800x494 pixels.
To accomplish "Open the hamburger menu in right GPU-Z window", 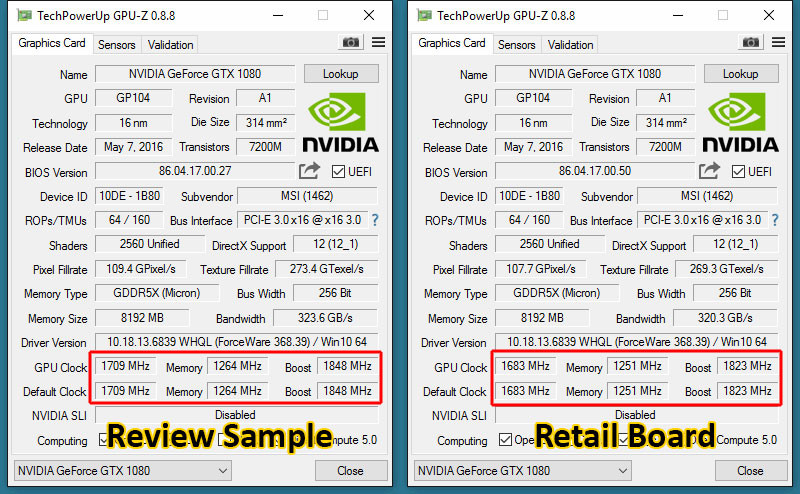I will click(779, 42).
